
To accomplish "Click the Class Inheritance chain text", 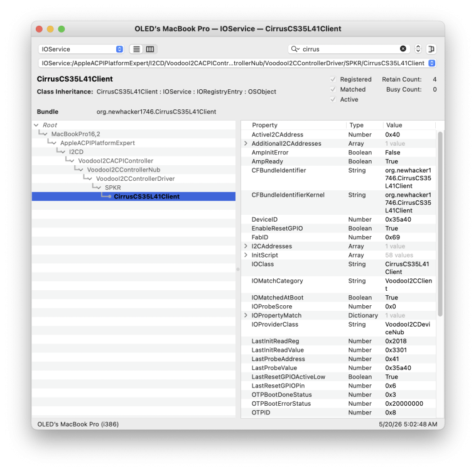I will coord(187,92).
